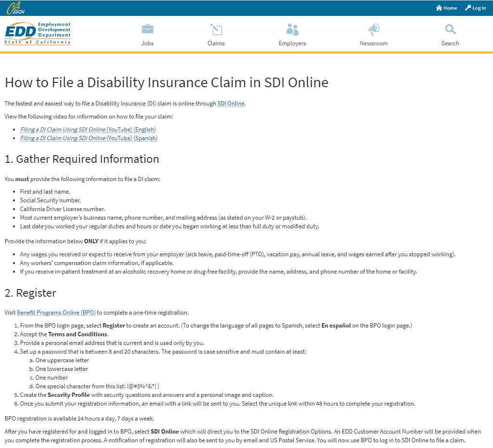
Task: Select the EDD Employment Development Department logo
Action: (x=37, y=34)
